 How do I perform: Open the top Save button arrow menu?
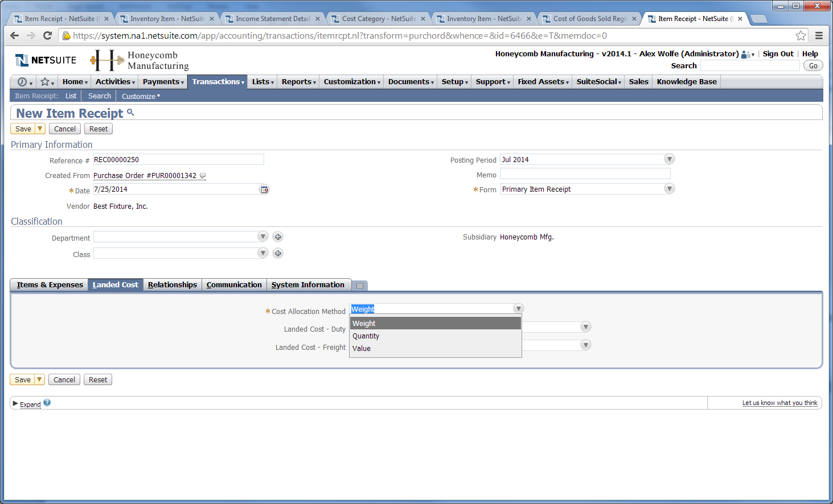[40, 129]
